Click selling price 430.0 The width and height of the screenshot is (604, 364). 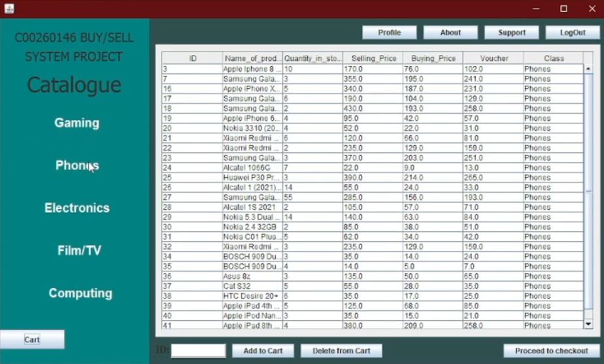click(x=373, y=108)
